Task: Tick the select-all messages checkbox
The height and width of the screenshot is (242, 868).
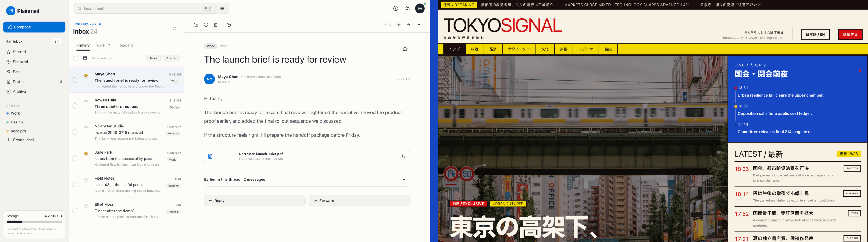Action: click(76, 59)
